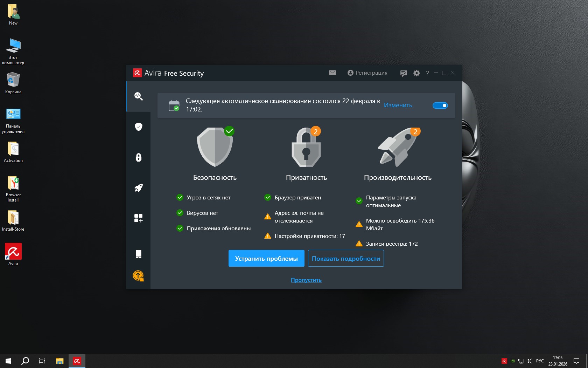Open the Security shield sidebar section
Screen dimensions: 588x368
point(138,127)
